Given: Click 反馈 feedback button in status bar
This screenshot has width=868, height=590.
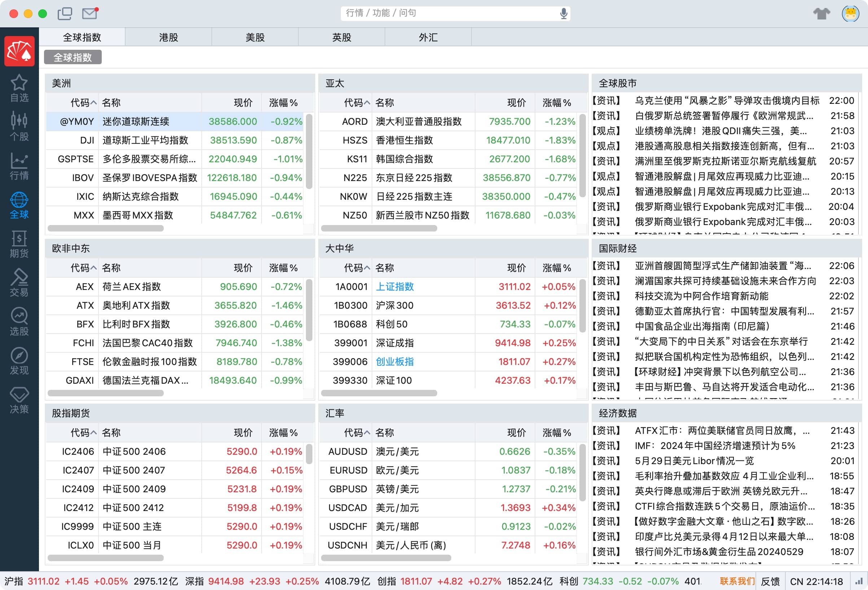Looking at the screenshot, I should point(770,581).
